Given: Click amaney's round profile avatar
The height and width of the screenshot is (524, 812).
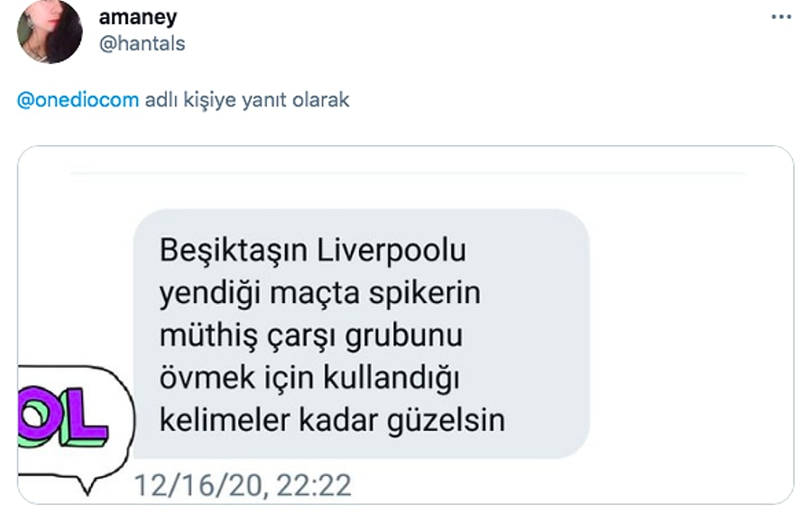Looking at the screenshot, I should (x=50, y=32).
